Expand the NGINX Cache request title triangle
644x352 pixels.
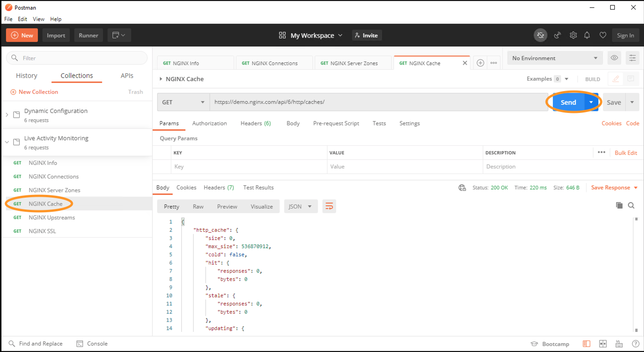pos(161,79)
